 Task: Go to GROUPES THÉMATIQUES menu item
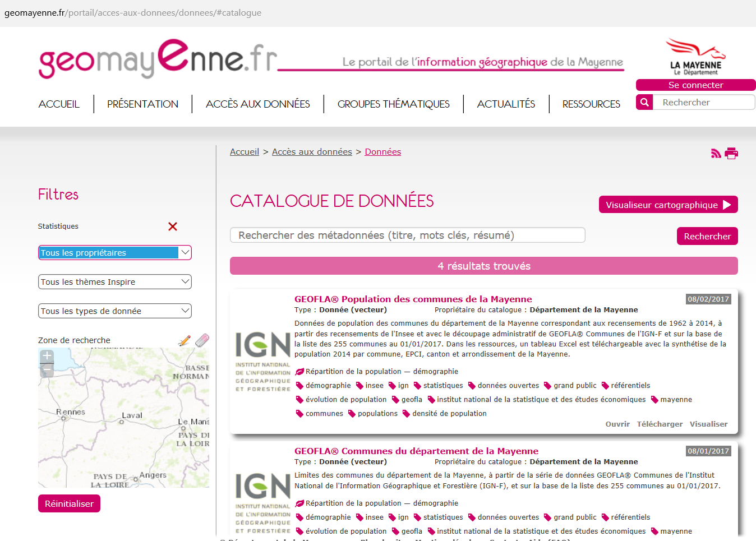point(393,104)
